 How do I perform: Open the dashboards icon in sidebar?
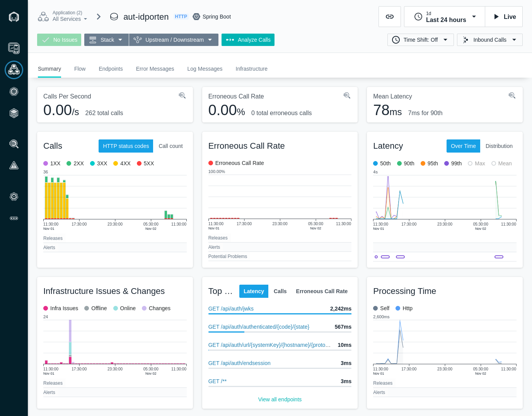click(14, 48)
